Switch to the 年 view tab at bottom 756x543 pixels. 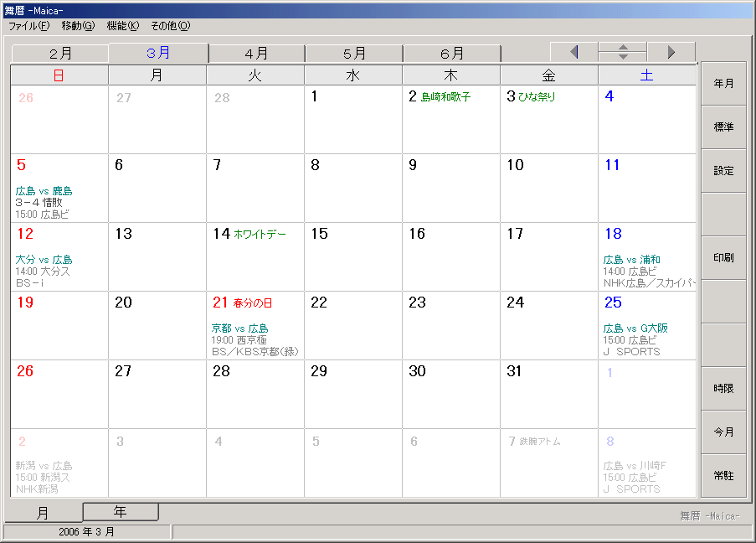pos(121,511)
